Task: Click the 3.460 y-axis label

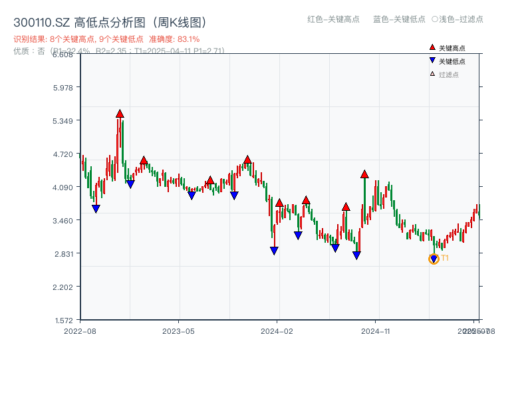Action: (x=63, y=221)
